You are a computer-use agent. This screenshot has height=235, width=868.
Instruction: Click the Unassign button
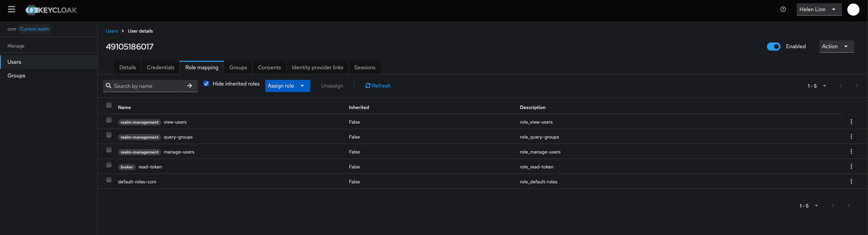332,86
